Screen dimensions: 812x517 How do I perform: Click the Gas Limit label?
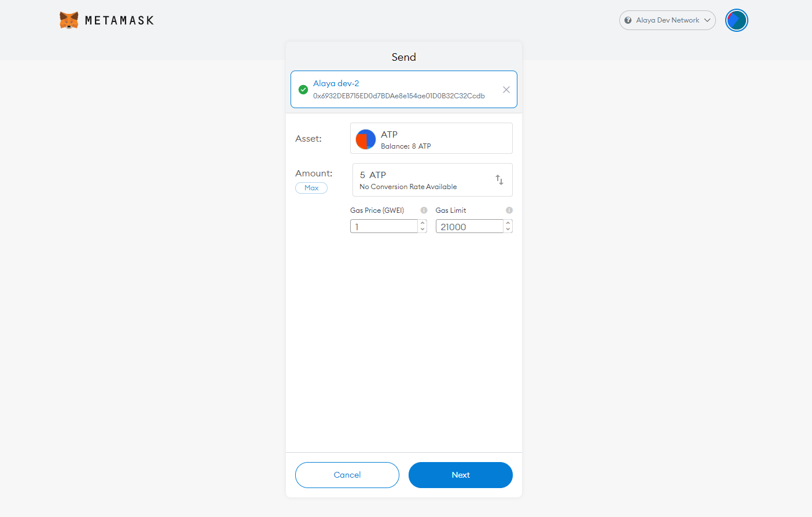[451, 211]
